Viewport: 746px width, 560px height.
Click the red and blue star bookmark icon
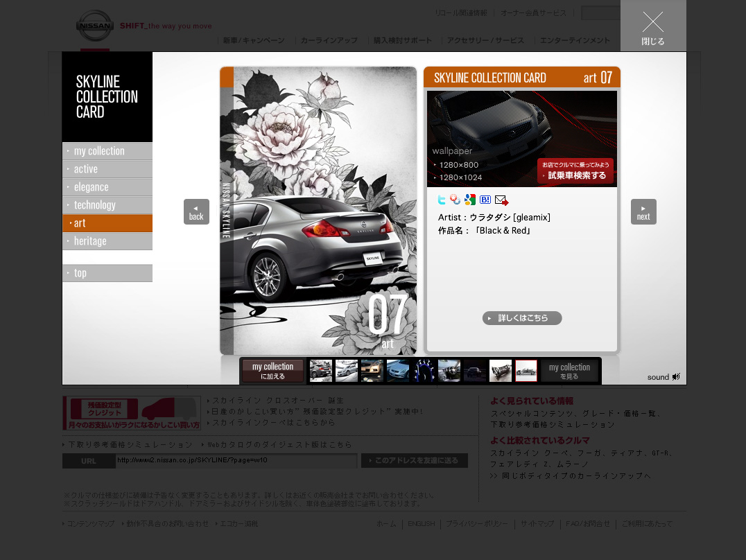pyautogui.click(x=456, y=200)
